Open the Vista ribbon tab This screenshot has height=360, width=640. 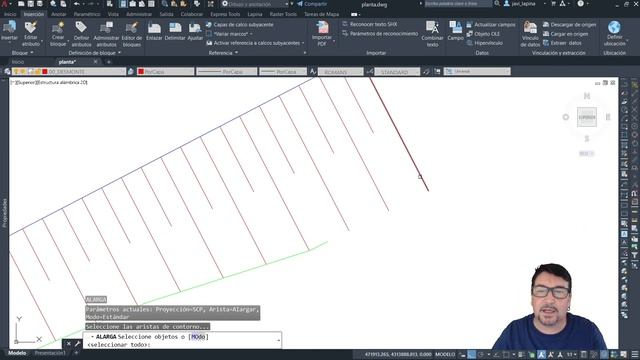click(113, 14)
